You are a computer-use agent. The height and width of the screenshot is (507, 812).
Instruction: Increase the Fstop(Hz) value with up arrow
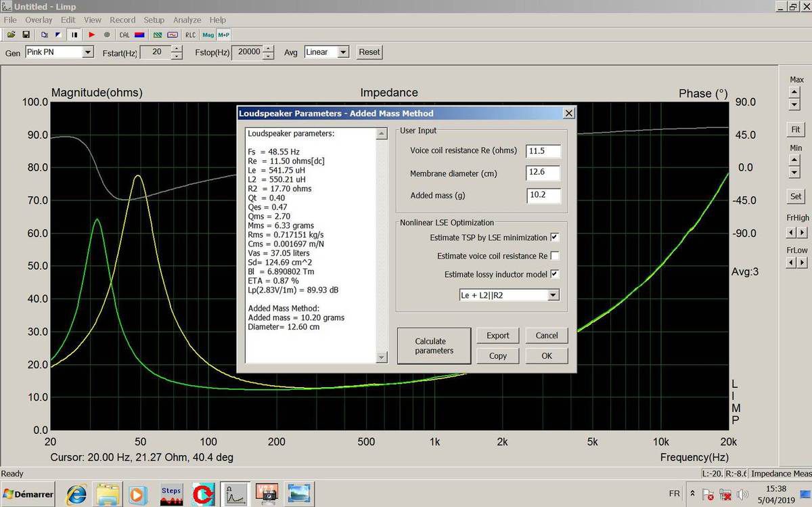coord(268,49)
